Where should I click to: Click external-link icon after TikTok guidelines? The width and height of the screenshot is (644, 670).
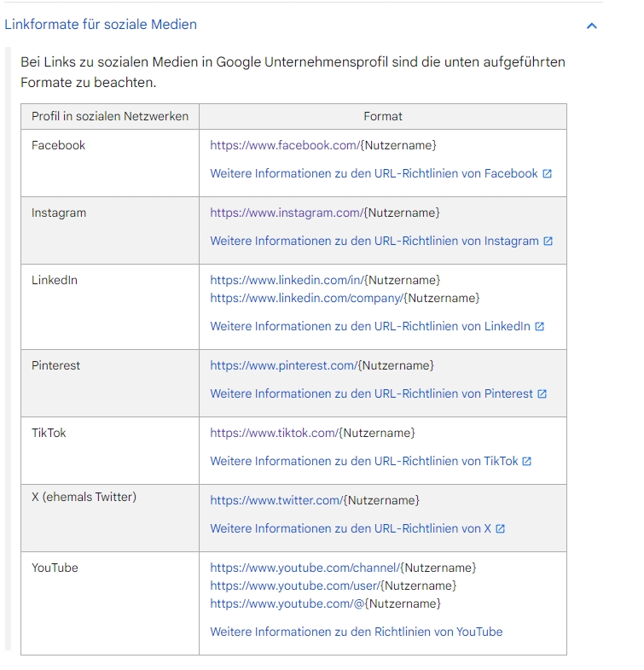526,462
